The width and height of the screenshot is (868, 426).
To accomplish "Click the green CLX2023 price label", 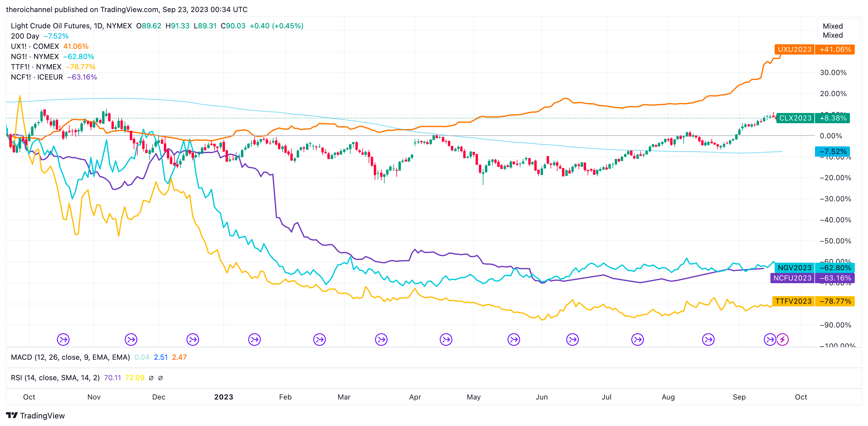I will point(795,118).
